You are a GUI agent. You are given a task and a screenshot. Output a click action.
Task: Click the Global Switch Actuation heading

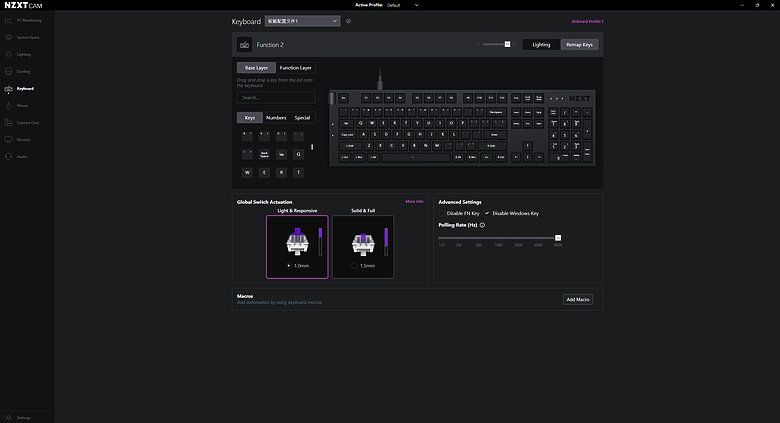coord(265,202)
